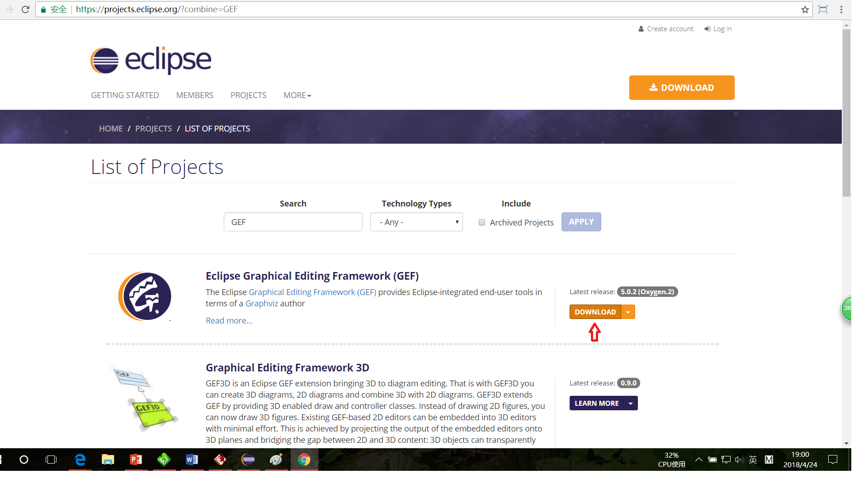Click DOWNLOAD for Eclipse GEF project
The height and width of the screenshot is (488, 868).
595,312
